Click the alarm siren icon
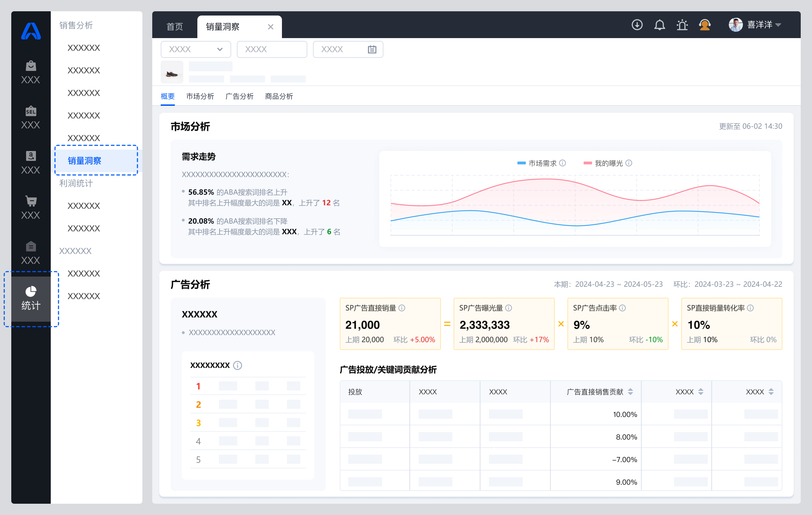This screenshot has height=515, width=812. coord(682,25)
